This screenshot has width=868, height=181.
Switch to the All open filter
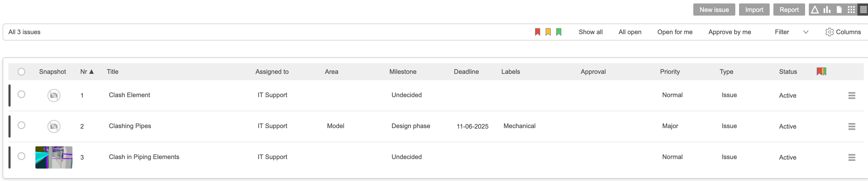tap(630, 32)
